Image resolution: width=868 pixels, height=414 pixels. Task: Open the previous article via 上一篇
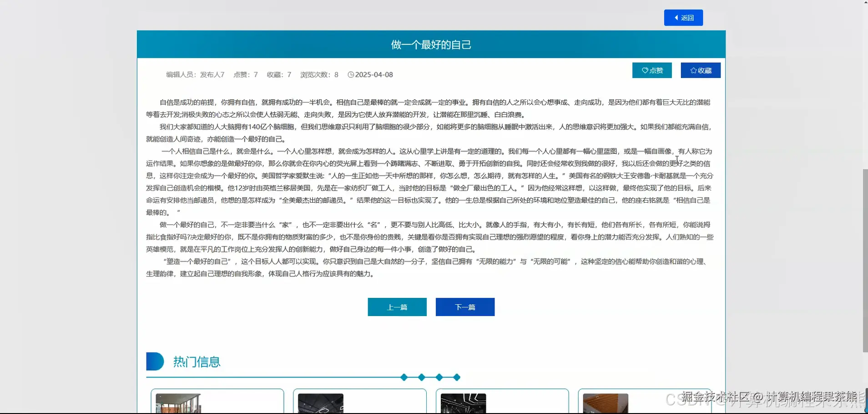coord(397,307)
